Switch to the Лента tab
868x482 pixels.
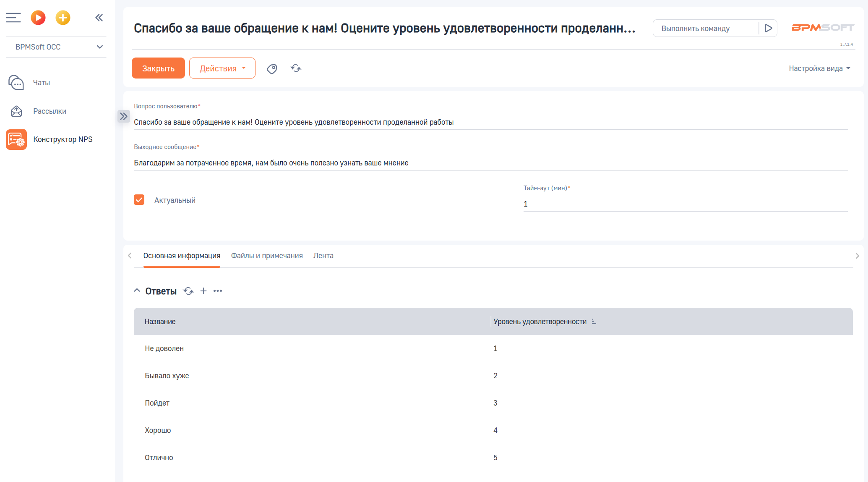tap(323, 256)
